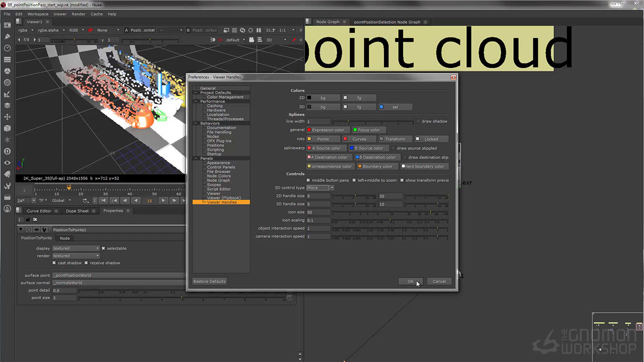The width and height of the screenshot is (644, 362).
Task: Toggle draw destination stippled checkbox
Action: pyautogui.click(x=405, y=157)
